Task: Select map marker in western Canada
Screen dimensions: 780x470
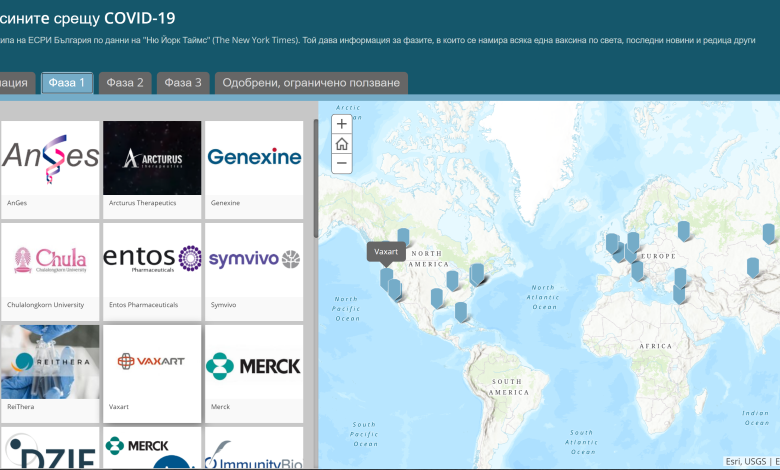Action: [x=403, y=237]
